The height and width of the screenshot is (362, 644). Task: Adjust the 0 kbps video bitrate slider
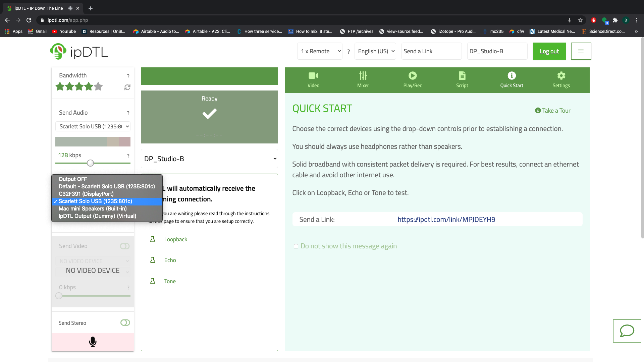tap(59, 296)
